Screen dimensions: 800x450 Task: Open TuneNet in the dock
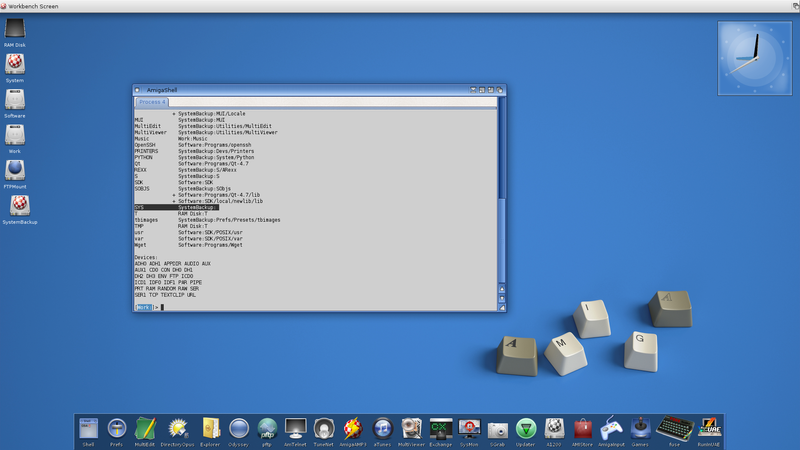(x=323, y=428)
